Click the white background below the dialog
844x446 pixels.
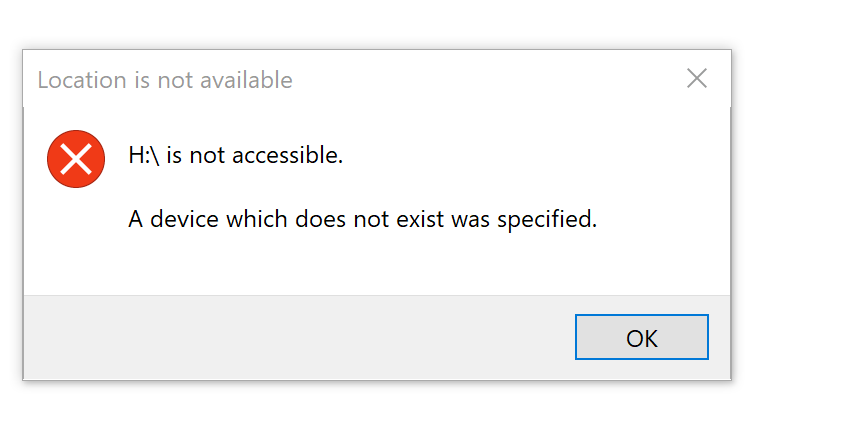tap(400, 415)
